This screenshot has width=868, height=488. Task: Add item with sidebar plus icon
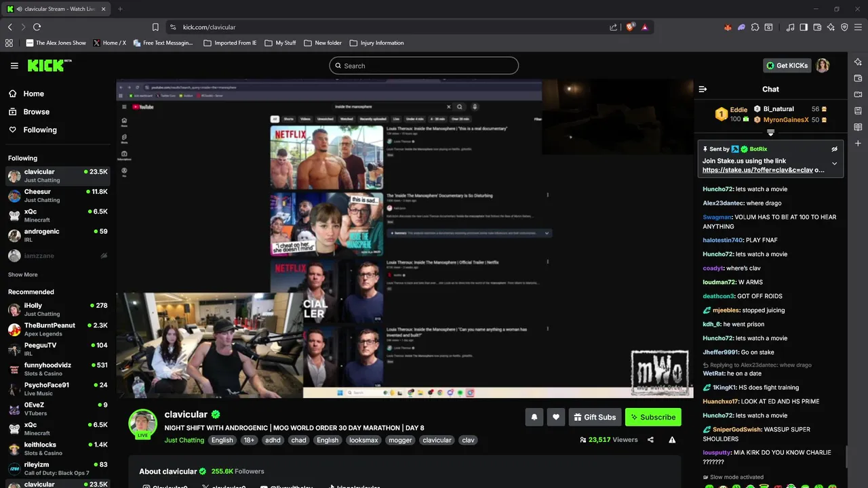[858, 143]
